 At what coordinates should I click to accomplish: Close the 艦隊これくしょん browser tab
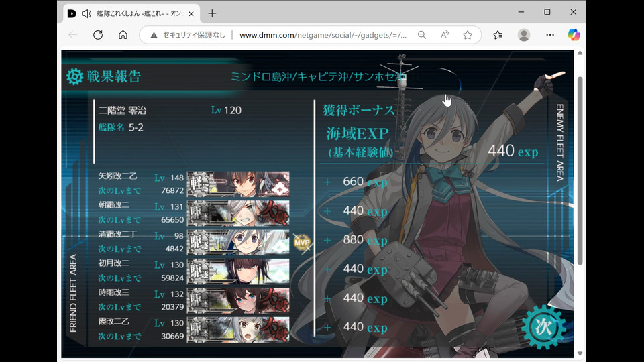pyautogui.click(x=191, y=14)
